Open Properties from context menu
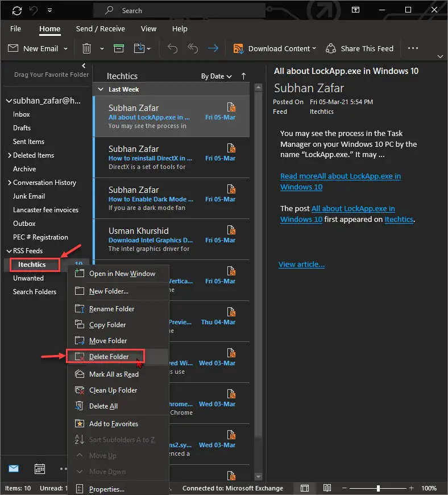This screenshot has width=448, height=495. point(118,489)
